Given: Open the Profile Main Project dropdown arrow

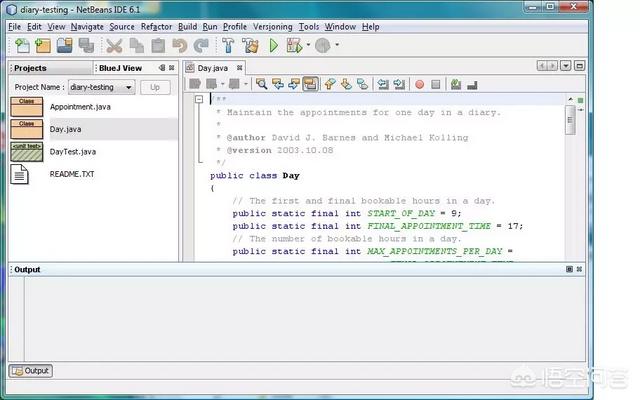Looking at the screenshot, I should [337, 45].
